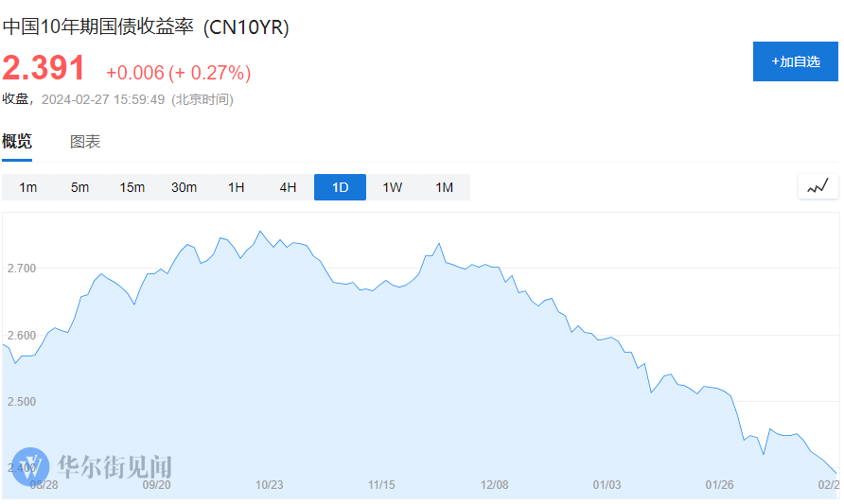Select the 15m chart interval
Screen dimensions: 844x504
pos(132,187)
